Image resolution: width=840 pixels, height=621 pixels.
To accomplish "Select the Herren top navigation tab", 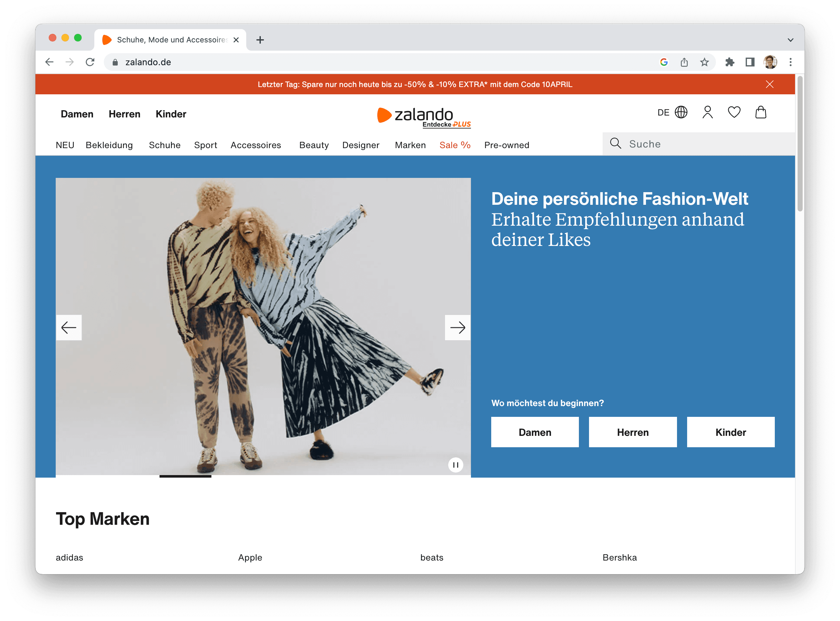I will [x=124, y=114].
